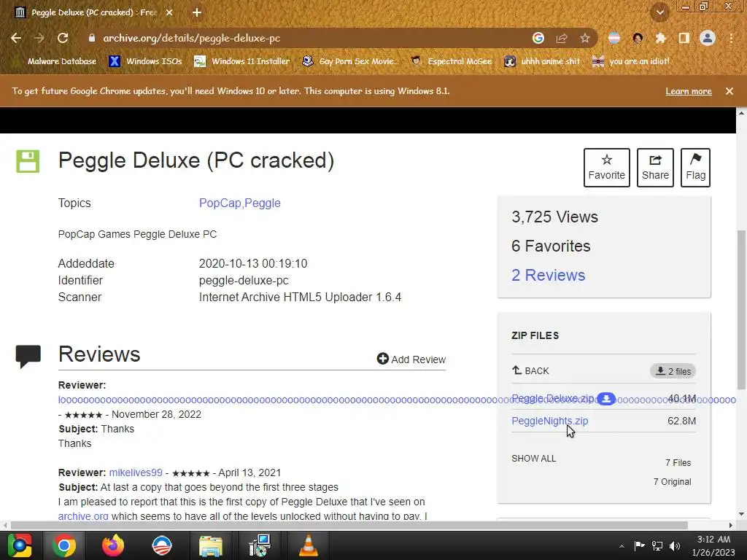The height and width of the screenshot is (560, 747).
Task: Show hidden tray icons arrow
Action: coord(622,546)
